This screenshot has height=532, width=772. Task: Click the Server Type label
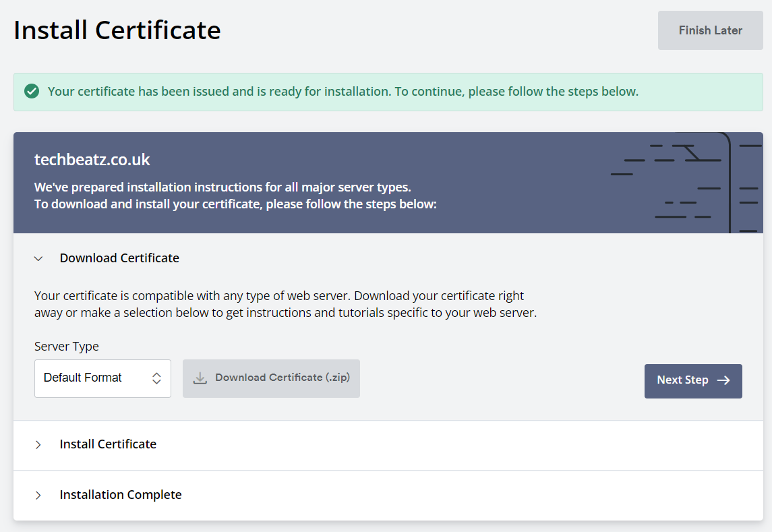[x=67, y=347]
